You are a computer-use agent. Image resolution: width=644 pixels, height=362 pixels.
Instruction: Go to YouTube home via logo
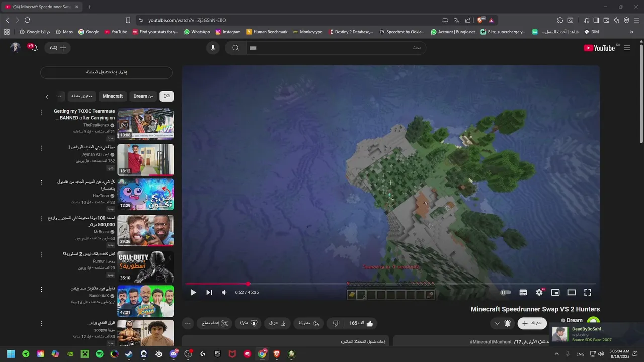(599, 48)
